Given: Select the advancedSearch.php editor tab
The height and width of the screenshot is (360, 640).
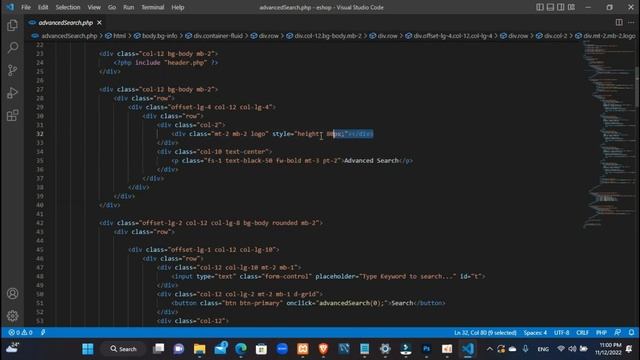Looking at the screenshot, I should click(x=65, y=23).
